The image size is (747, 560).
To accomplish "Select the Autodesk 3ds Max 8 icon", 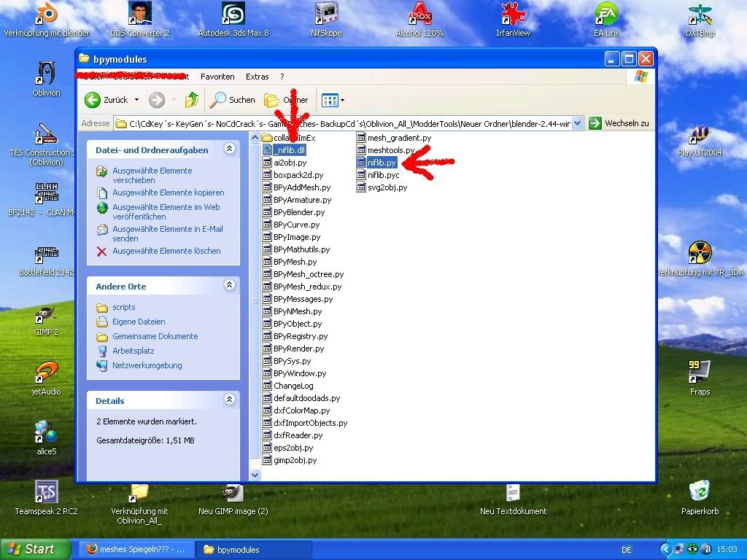I will point(233,15).
